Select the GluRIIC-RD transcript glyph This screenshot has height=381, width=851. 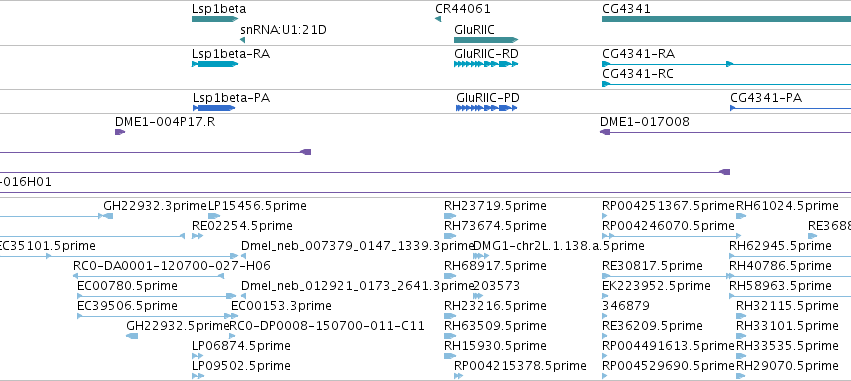click(486, 64)
